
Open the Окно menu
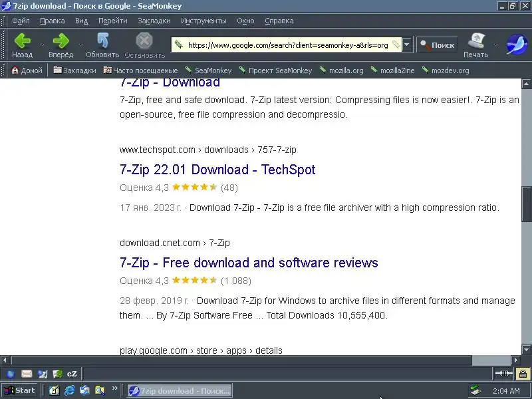pyautogui.click(x=245, y=21)
